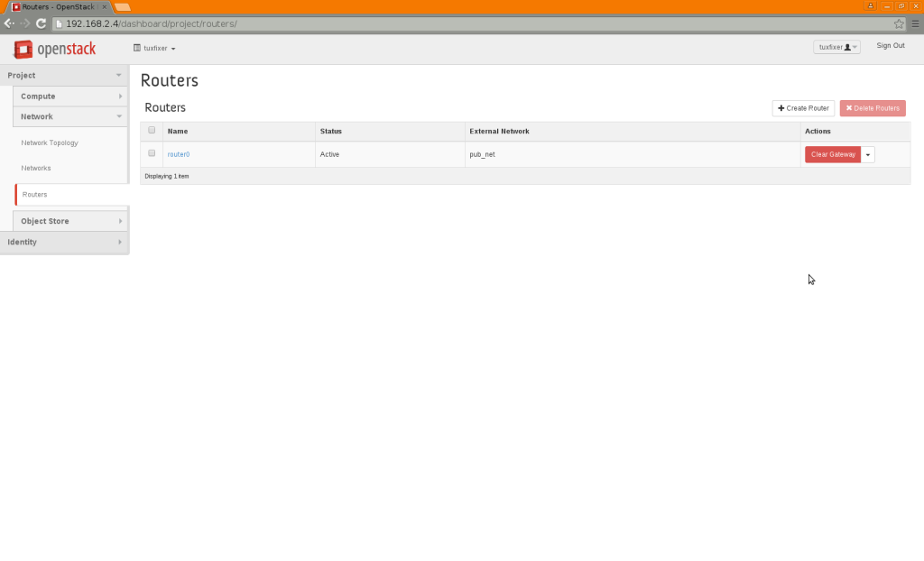Expand the Object Store section
The height and width of the screenshot is (561, 924).
(69, 221)
